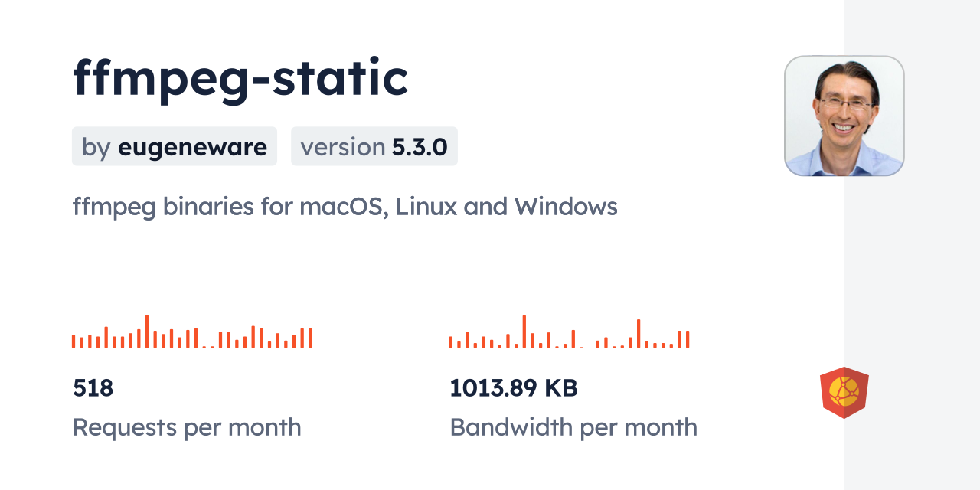
Task: Click the last bar of requests chart
Action: click(x=310, y=338)
